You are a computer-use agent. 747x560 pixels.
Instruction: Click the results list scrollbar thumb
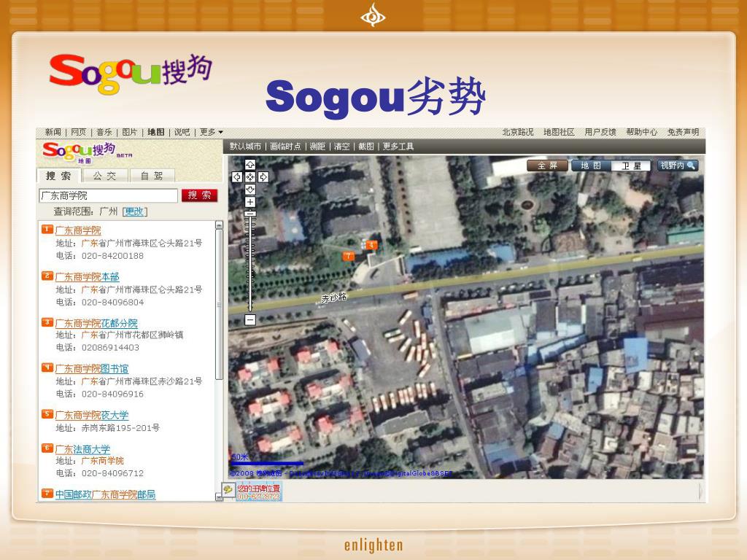(x=219, y=304)
